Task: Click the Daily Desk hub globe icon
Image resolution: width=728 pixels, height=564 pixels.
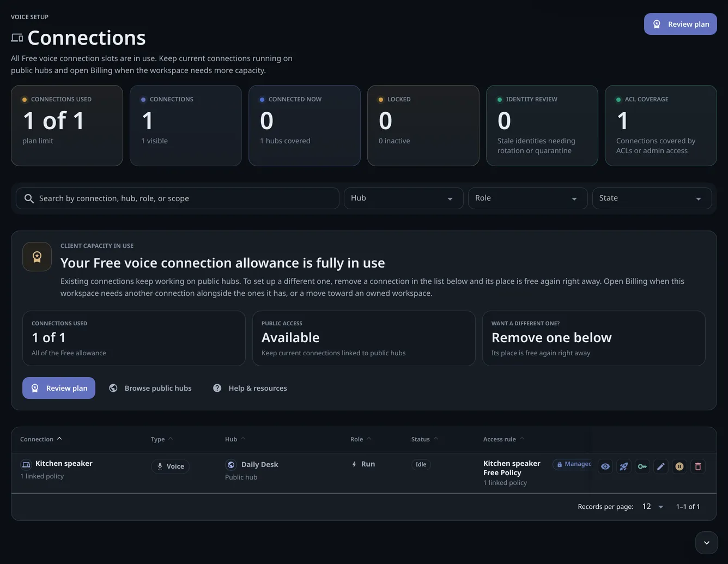Action: point(231,465)
